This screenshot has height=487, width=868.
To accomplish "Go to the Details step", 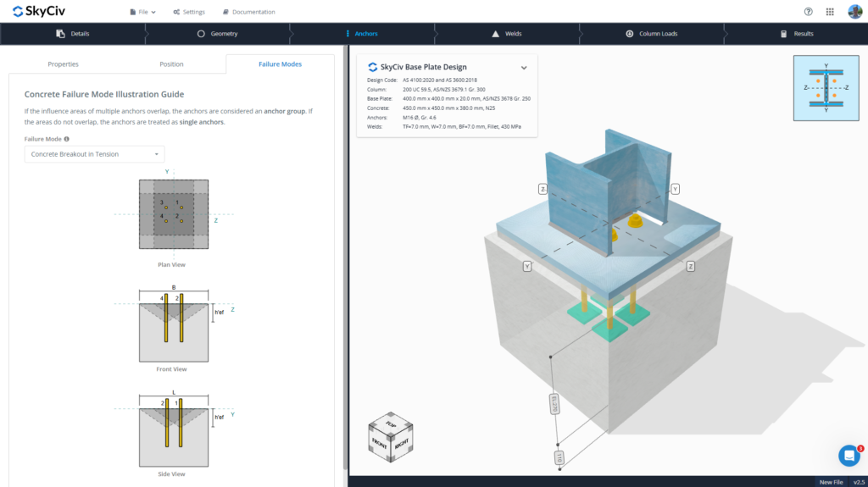I will [73, 34].
